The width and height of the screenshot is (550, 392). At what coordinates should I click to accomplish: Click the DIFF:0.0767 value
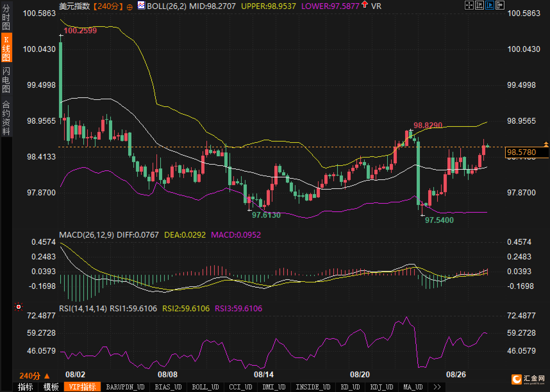pos(138,235)
